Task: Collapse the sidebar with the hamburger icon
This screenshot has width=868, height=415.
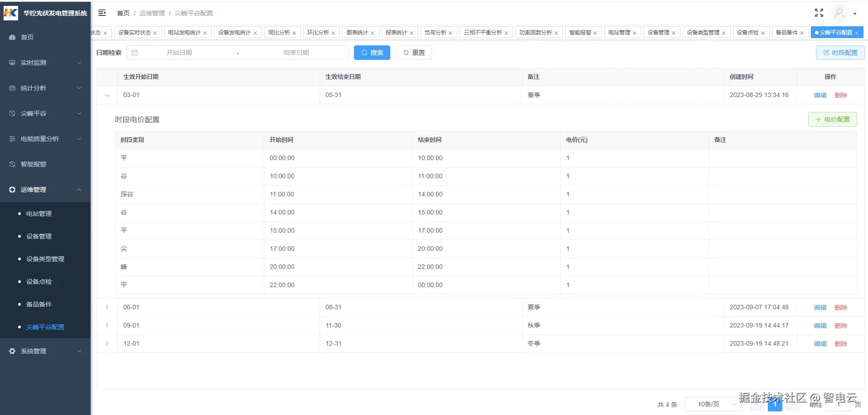Action: coord(102,13)
